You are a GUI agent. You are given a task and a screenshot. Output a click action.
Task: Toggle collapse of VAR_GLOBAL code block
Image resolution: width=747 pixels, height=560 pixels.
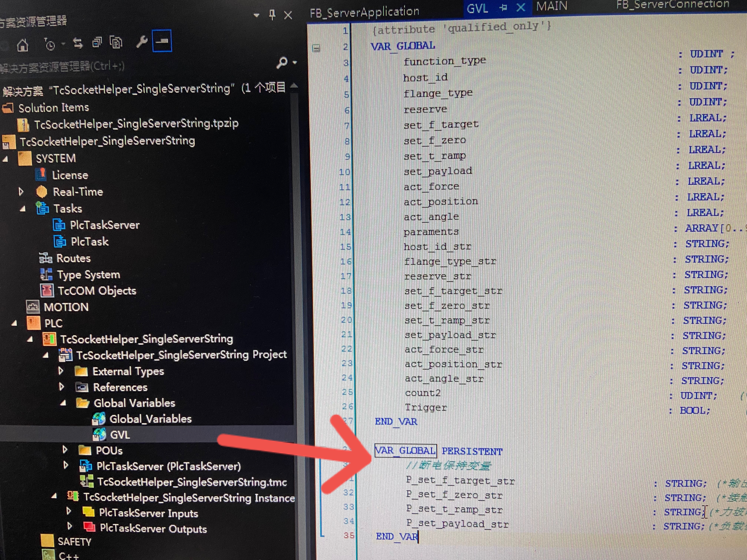[x=315, y=47]
